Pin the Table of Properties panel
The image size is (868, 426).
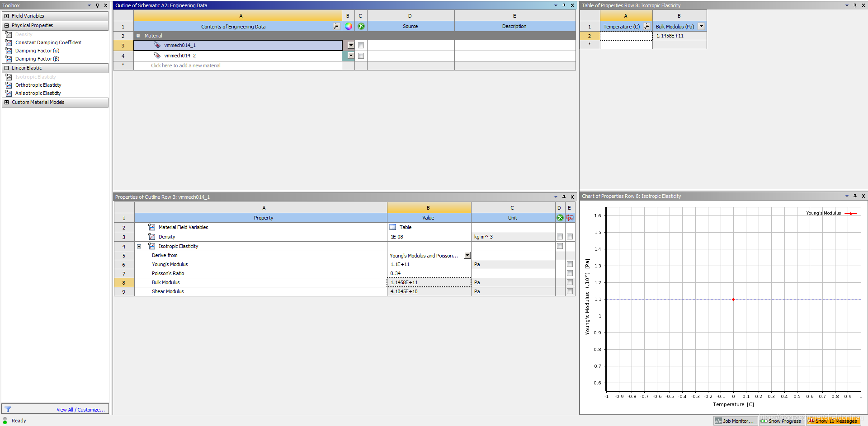pos(855,5)
